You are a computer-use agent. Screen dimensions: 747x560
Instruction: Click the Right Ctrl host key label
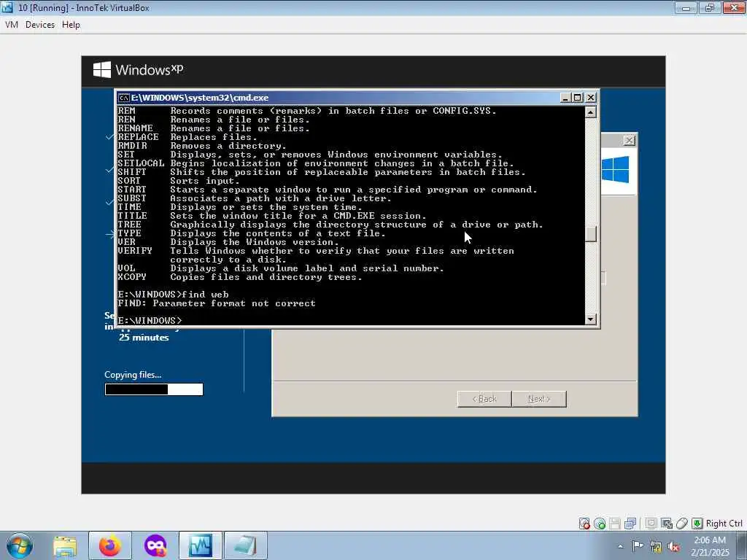pyautogui.click(x=724, y=524)
